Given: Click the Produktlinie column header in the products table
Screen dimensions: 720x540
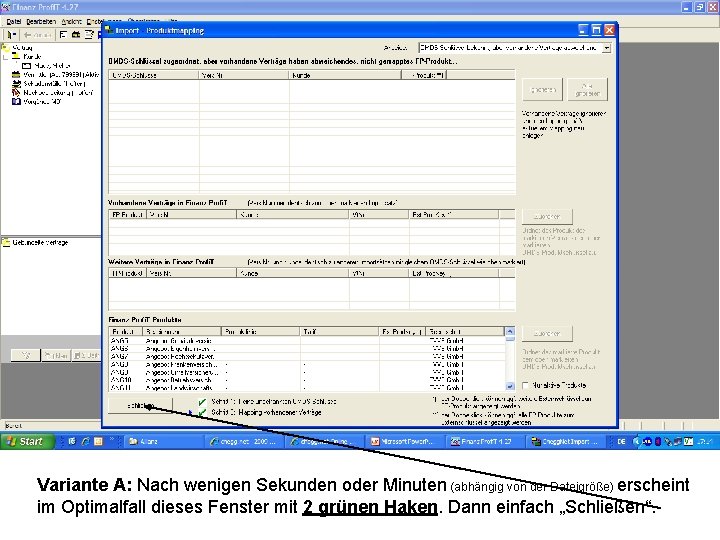Looking at the screenshot, I should (260, 331).
